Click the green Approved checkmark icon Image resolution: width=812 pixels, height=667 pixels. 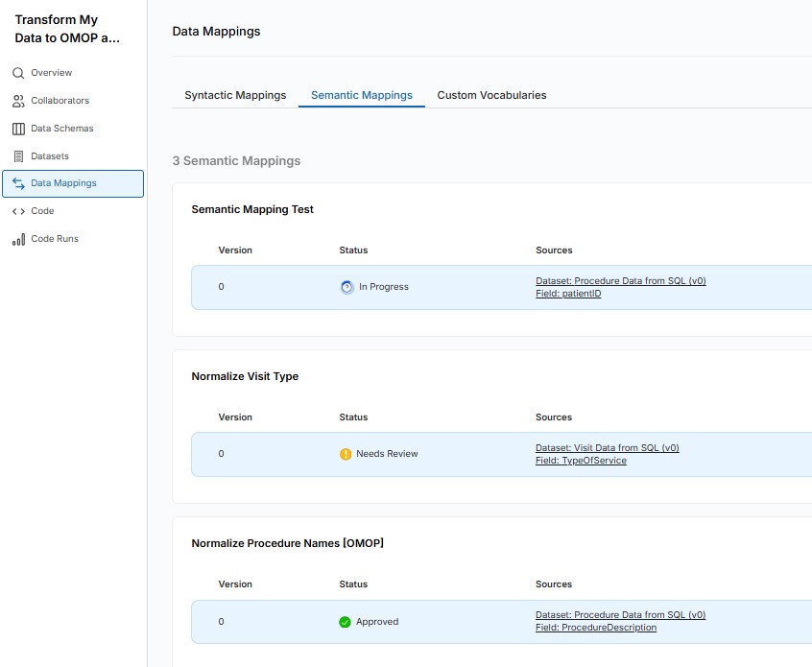pyautogui.click(x=345, y=622)
